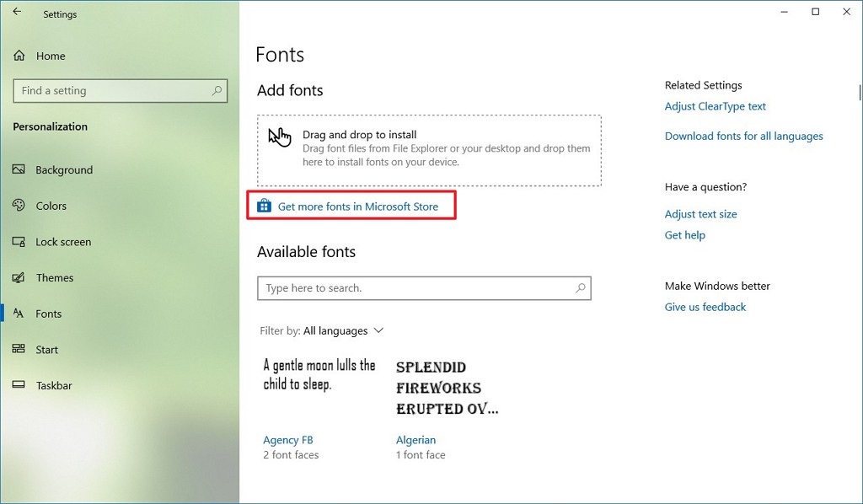Click the drag and drop install area

pyautogui.click(x=429, y=150)
